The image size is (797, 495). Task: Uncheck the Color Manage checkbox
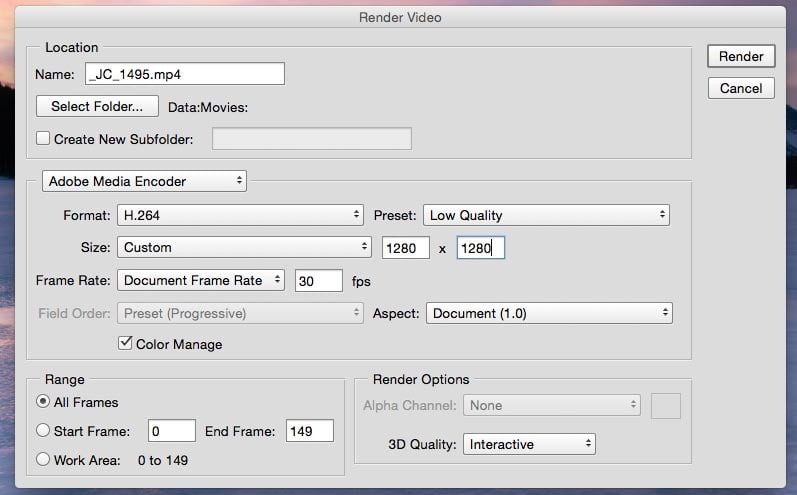125,343
